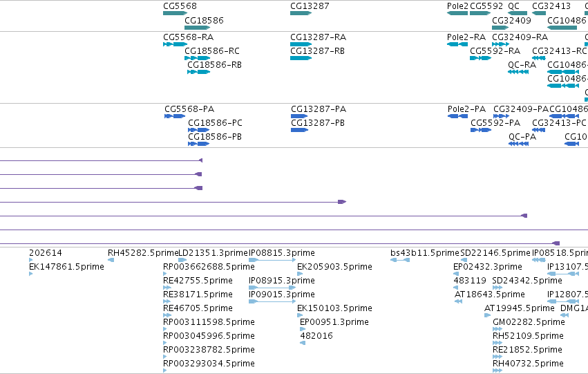Click the CG13287-RA transcript glyph
The image size is (588, 374).
(301, 44)
